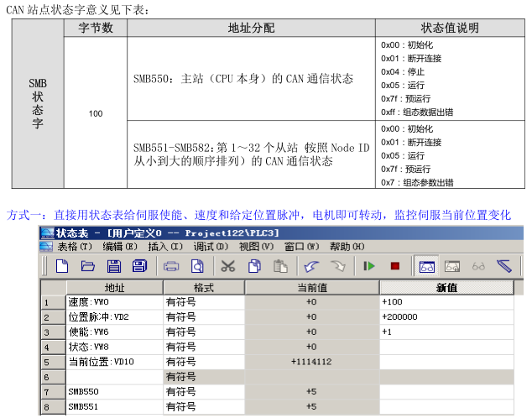532x418 pixels.
Task: Toggle the continuous monitor glasses icon
Action: pos(427,266)
